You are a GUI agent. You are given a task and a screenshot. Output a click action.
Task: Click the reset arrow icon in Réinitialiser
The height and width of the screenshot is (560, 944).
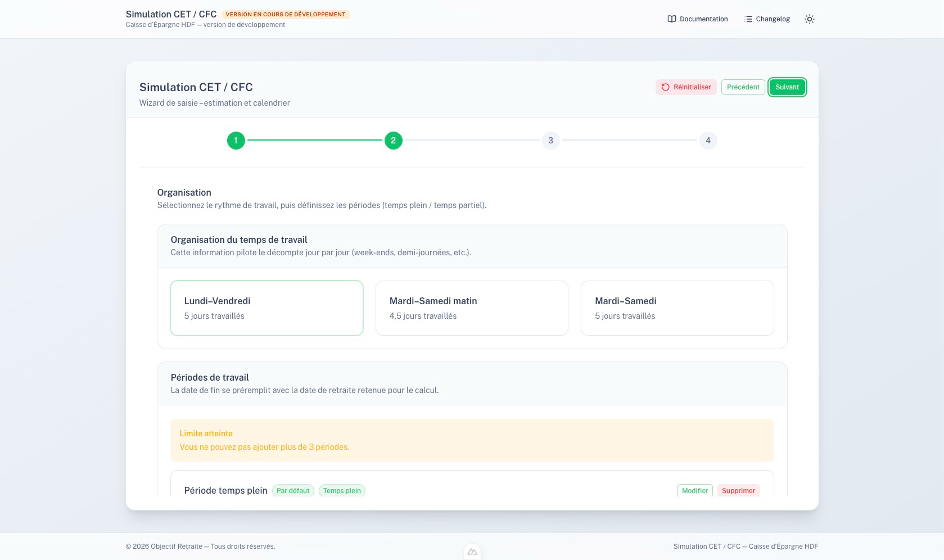pos(665,87)
